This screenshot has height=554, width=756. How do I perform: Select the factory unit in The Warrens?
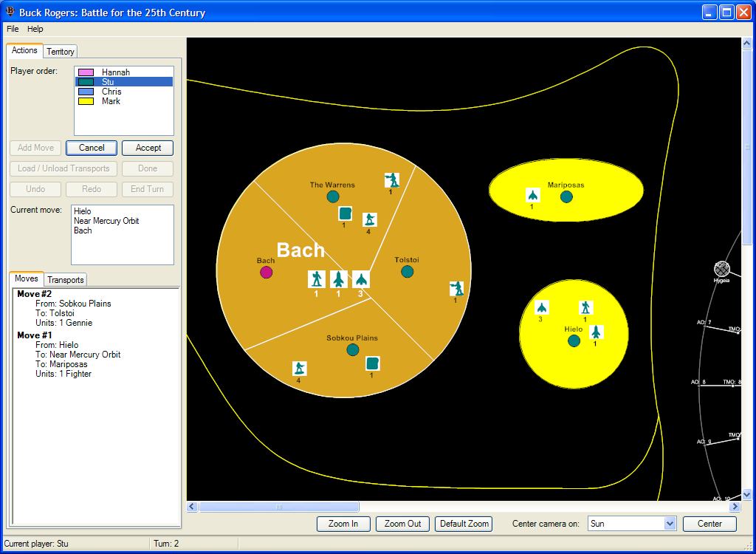point(346,213)
